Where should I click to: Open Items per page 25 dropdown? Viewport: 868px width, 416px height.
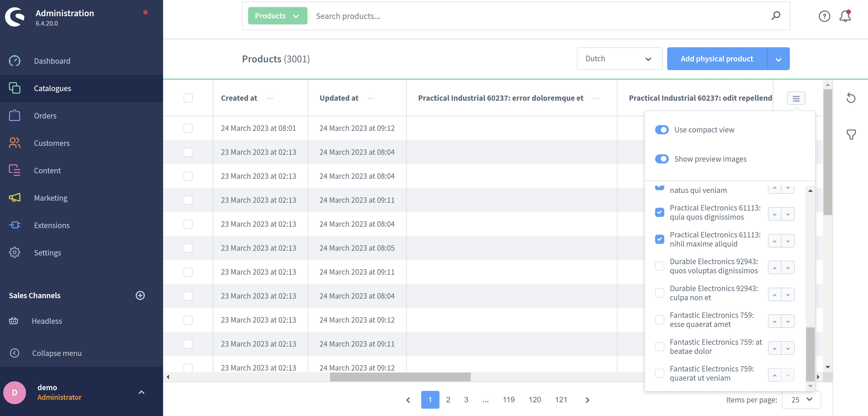click(801, 400)
